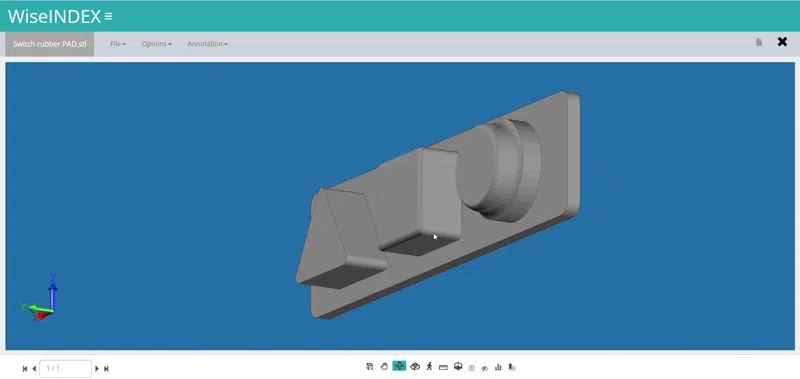Click the last toolbar icon at bottom right
Viewport: 800px width, 379px height.
click(x=512, y=367)
